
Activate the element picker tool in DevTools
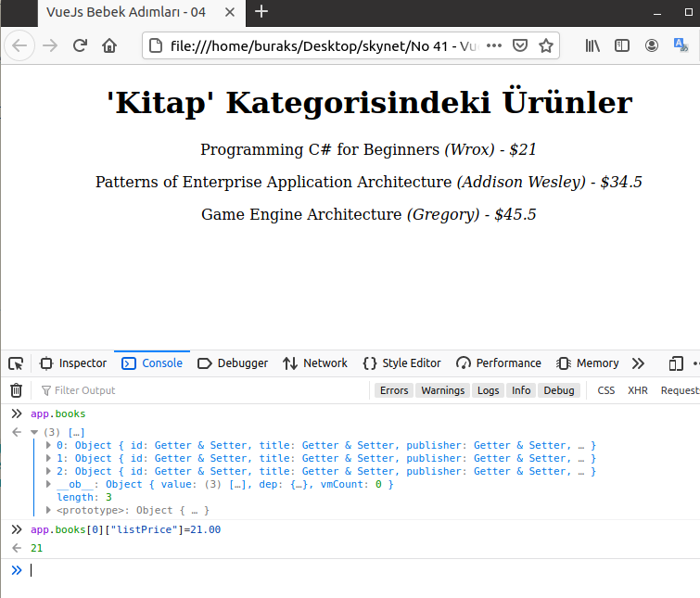(x=16, y=363)
